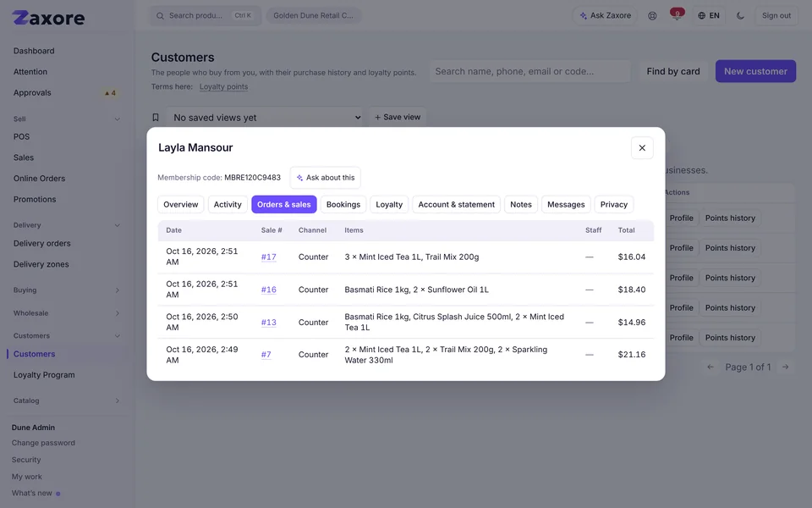Image resolution: width=812 pixels, height=508 pixels.
Task: Open notifications bell with red badge
Action: point(677,15)
